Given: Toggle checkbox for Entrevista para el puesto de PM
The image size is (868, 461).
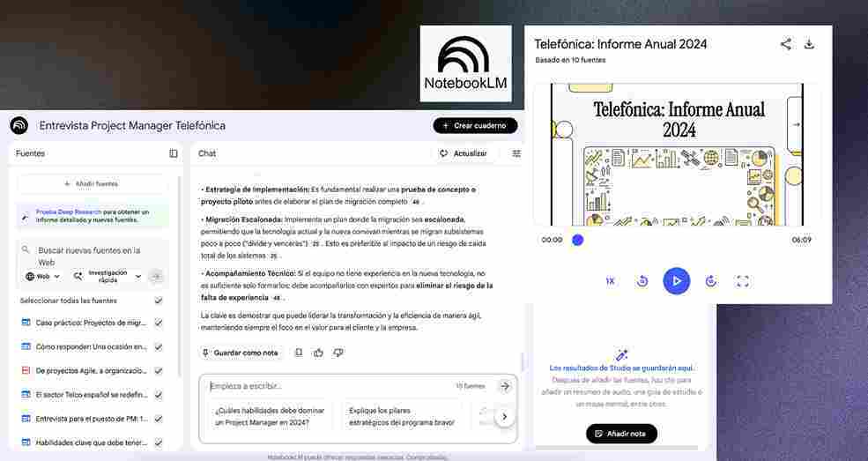Looking at the screenshot, I should (159, 419).
